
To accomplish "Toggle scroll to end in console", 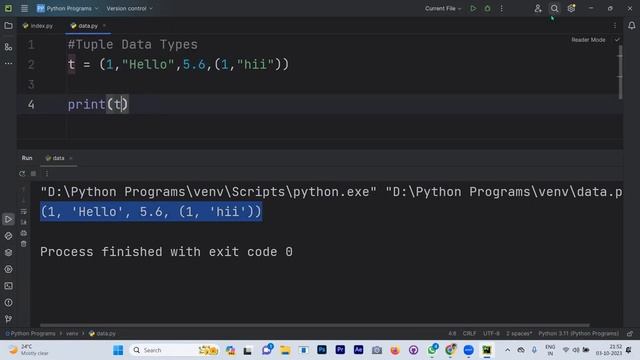I will [24, 222].
